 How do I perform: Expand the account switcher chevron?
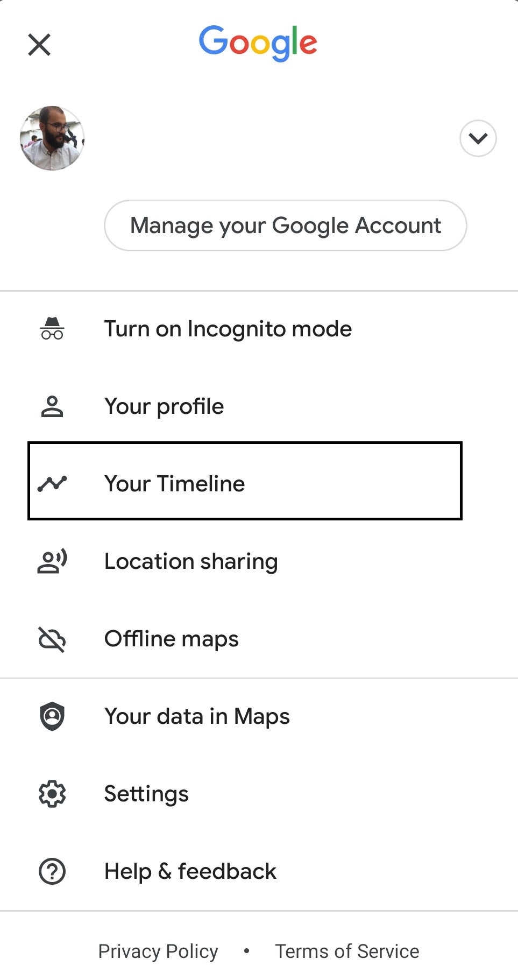478,138
